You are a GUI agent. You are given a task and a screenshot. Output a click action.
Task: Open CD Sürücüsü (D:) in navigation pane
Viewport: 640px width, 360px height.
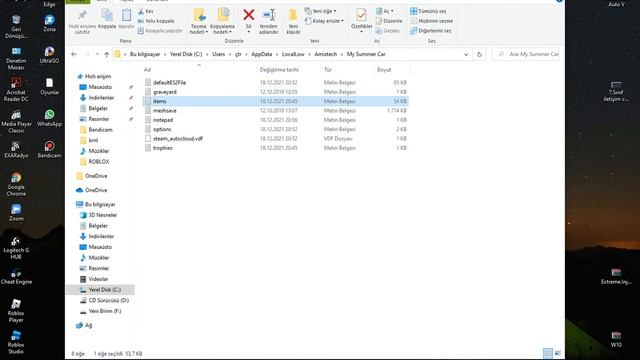point(109,300)
